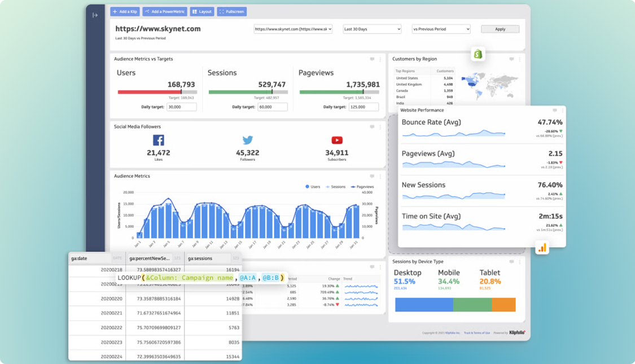
Task: Open comments on the Audience Metrics chart
Action: coord(372,176)
